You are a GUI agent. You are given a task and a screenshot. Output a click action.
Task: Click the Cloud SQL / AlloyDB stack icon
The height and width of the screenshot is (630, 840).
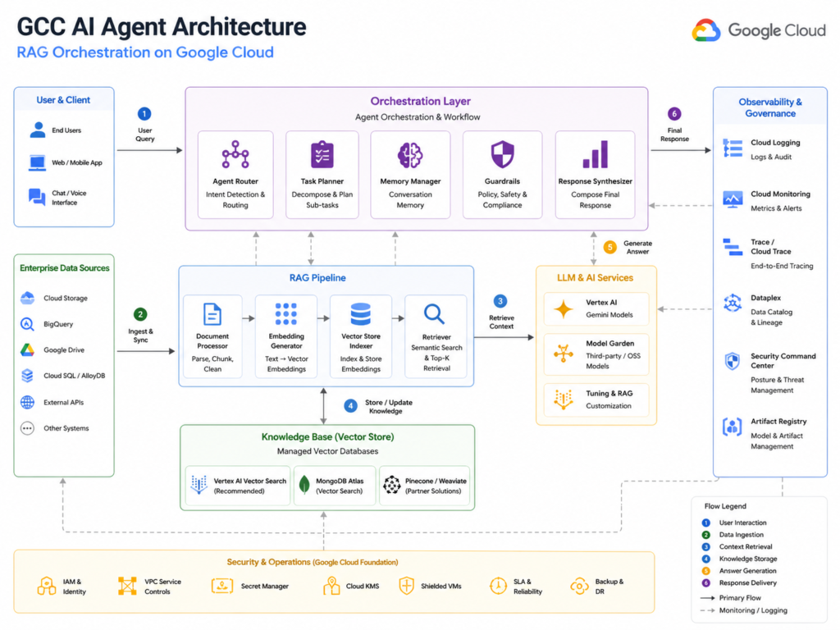coord(27,376)
